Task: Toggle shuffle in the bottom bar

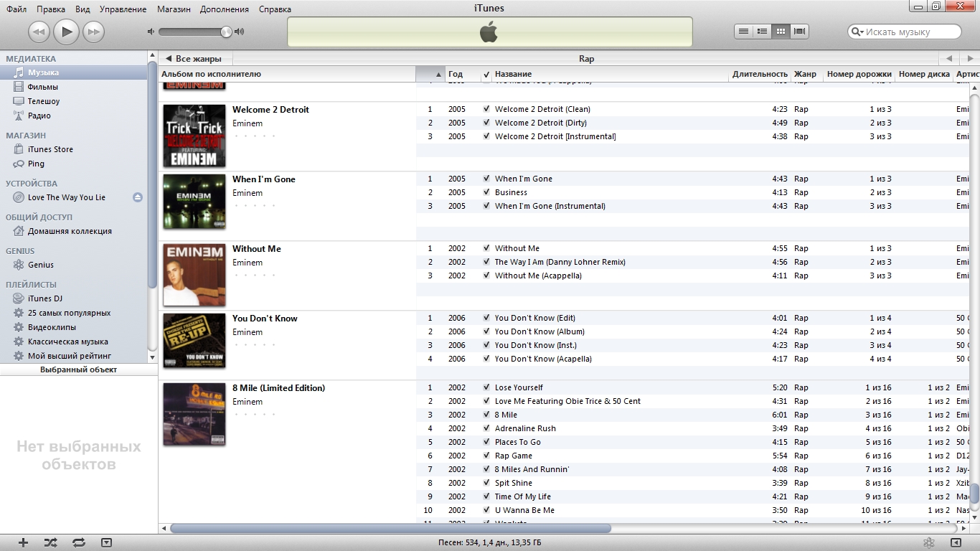Action: (x=50, y=542)
